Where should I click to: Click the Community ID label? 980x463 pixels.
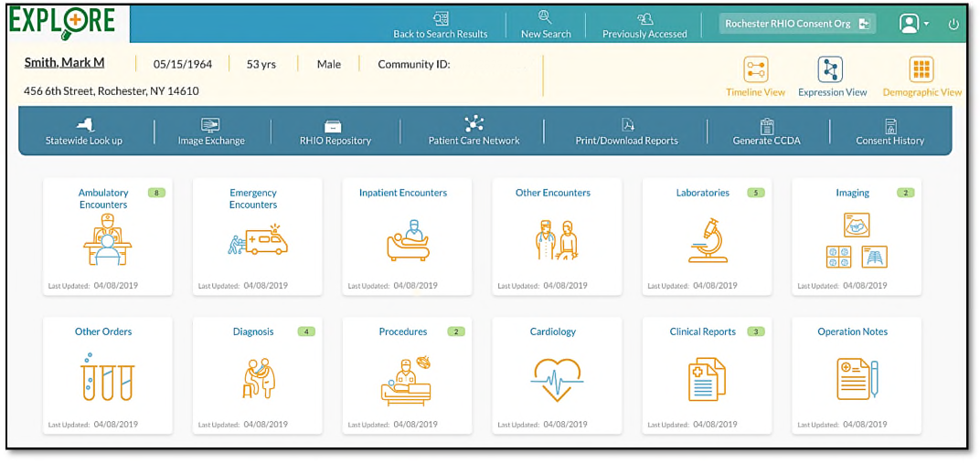point(414,64)
